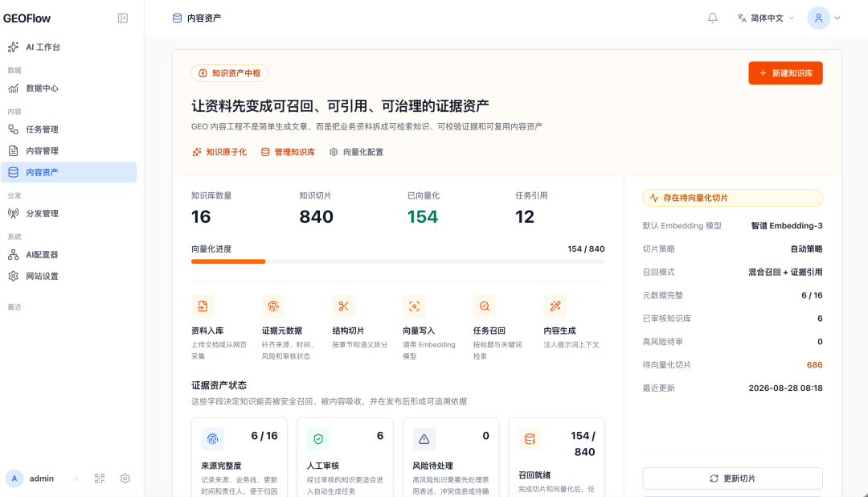Click the 内容资产 breadcrumb icon in header

pos(177,18)
